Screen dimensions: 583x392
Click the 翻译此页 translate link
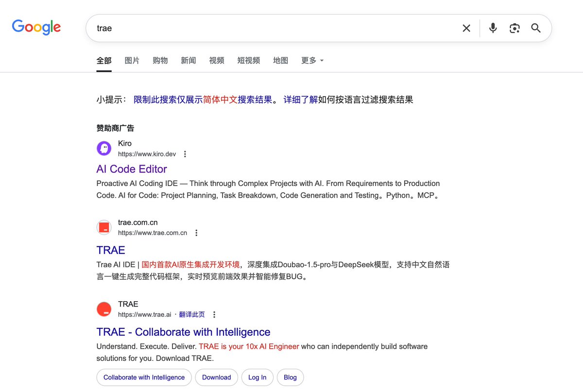191,314
